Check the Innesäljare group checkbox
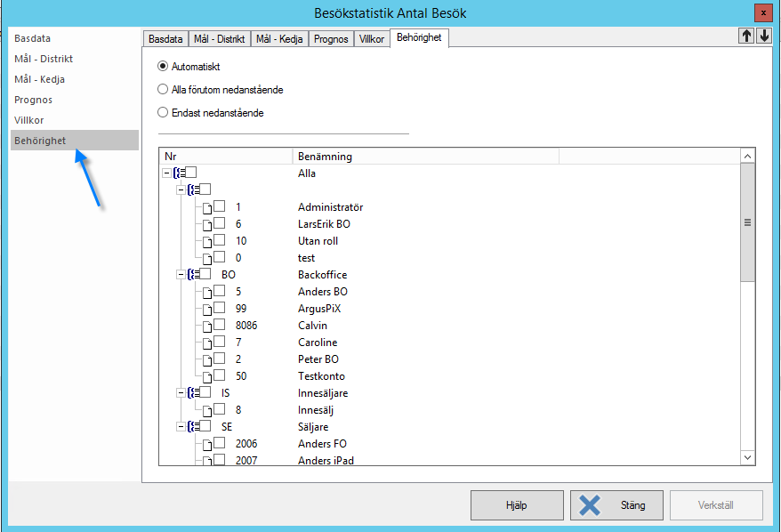The width and height of the screenshot is (781, 532). click(205, 392)
